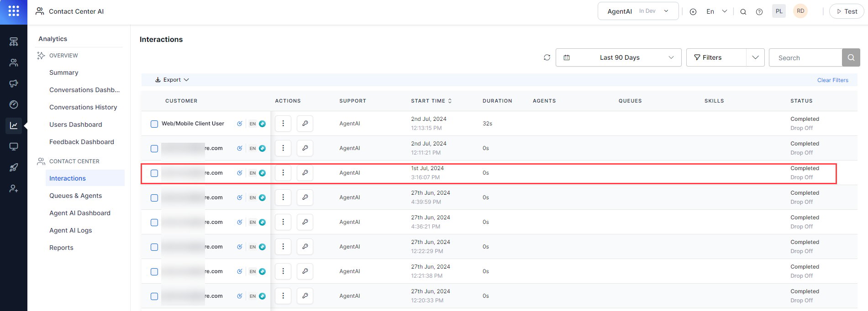Open the AgentAI In Dev app selector
Viewport: 868px width, 311px height.
[x=638, y=11]
